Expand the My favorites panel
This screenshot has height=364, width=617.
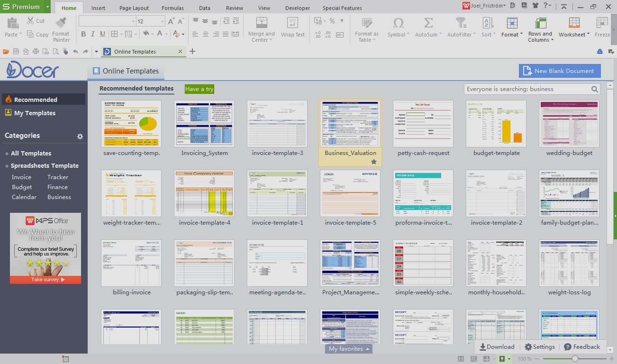348,349
